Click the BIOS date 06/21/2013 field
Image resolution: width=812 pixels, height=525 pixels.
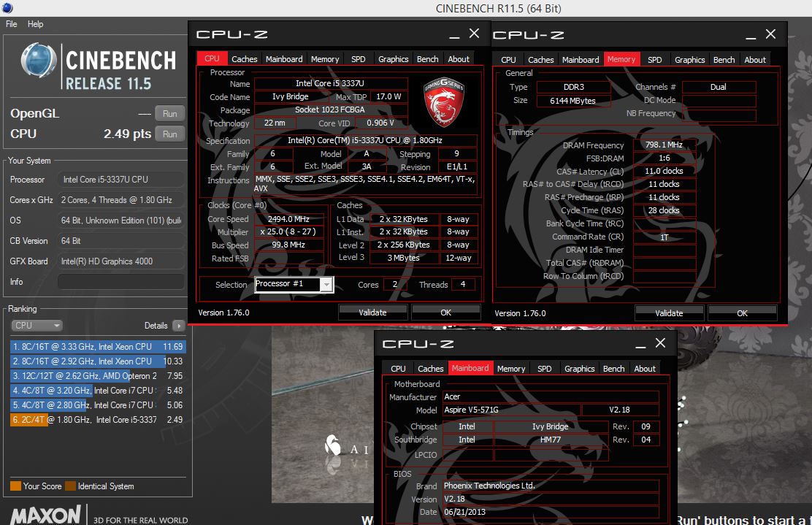click(x=551, y=512)
